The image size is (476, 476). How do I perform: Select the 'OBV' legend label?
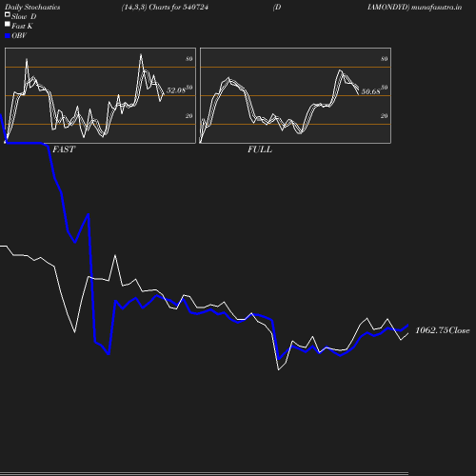(x=19, y=36)
